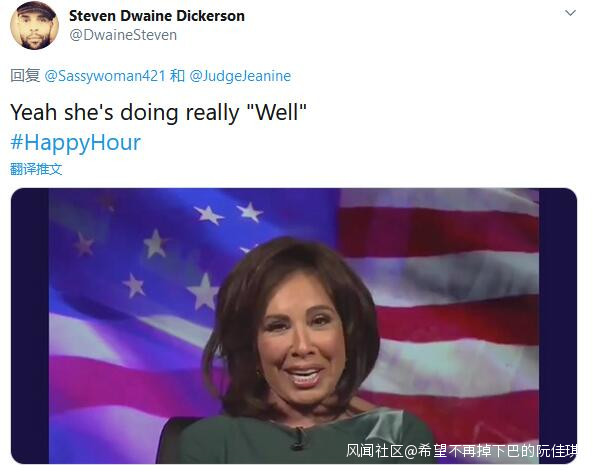Expand the tweet options chevron menu
593x472 pixels.
570,13
